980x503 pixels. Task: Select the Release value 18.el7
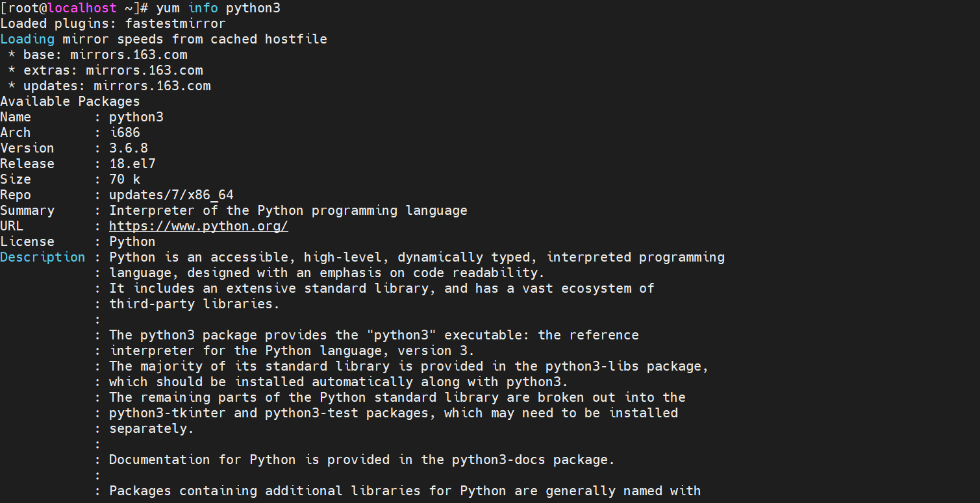pos(132,164)
